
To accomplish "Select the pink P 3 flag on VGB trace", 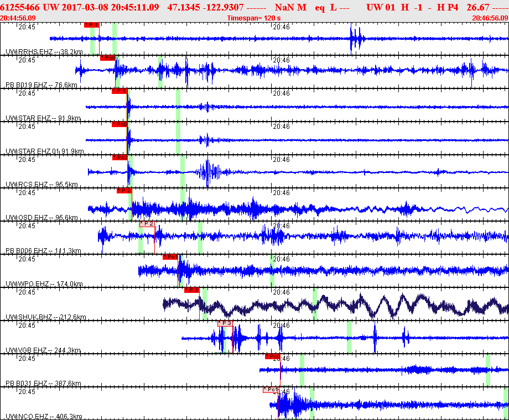I will [x=225, y=323].
